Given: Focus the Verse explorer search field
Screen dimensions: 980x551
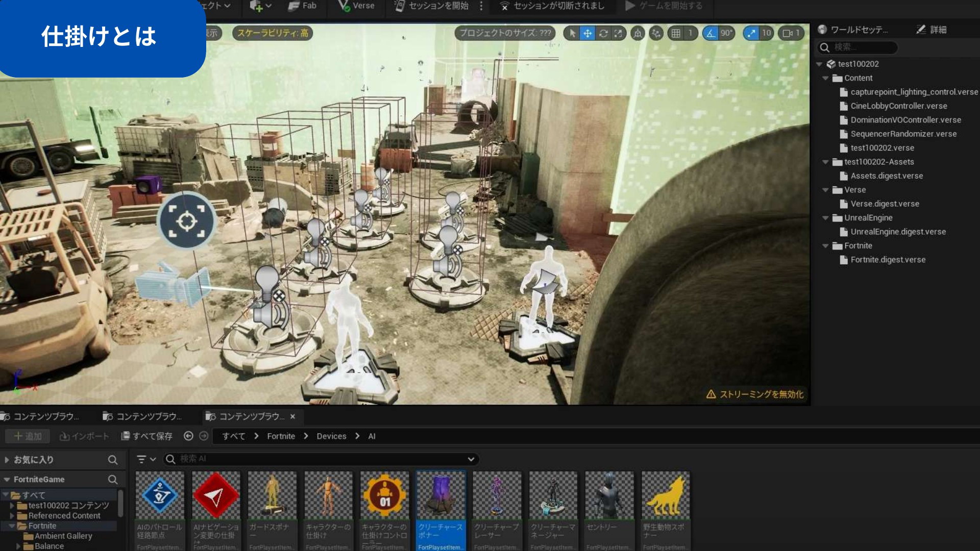Looking at the screenshot, I should [857, 47].
